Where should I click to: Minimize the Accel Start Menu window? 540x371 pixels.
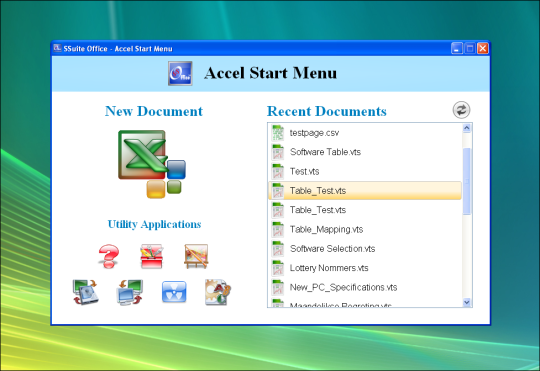pyautogui.click(x=457, y=49)
